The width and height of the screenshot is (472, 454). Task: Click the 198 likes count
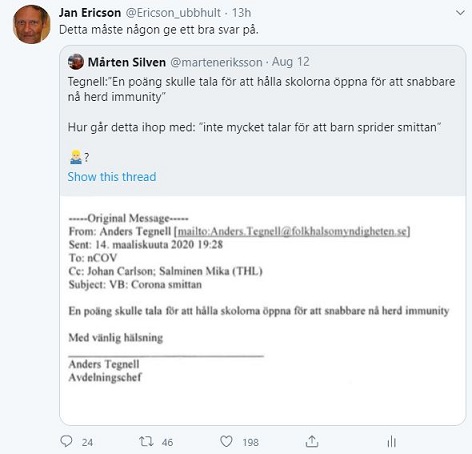(x=251, y=442)
